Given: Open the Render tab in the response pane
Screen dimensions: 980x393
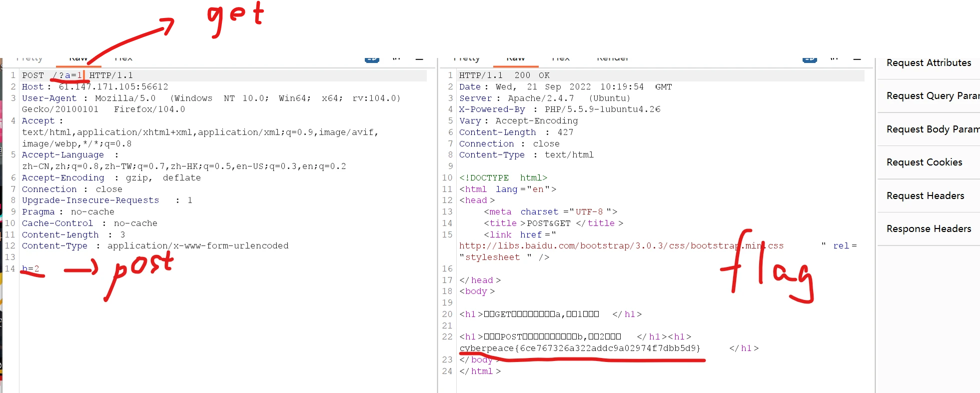Looking at the screenshot, I should [612, 59].
